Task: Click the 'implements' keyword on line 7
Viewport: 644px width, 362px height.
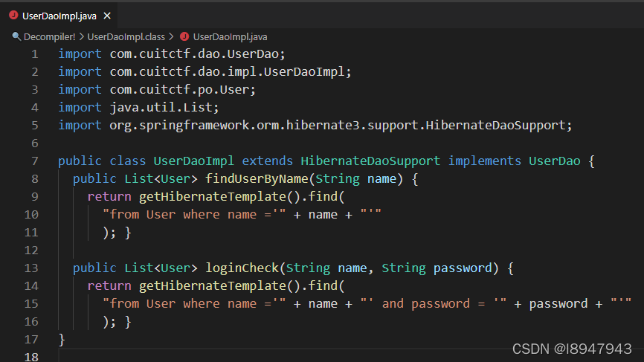Action: pos(484,161)
